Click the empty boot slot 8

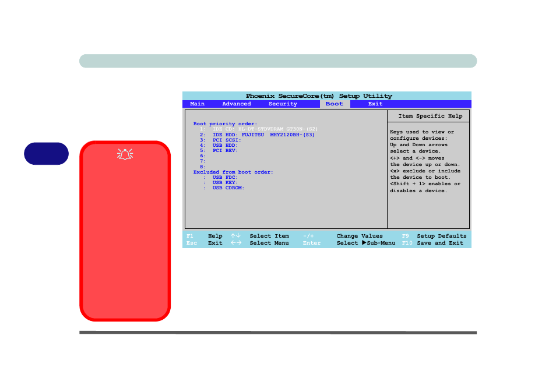[202, 167]
